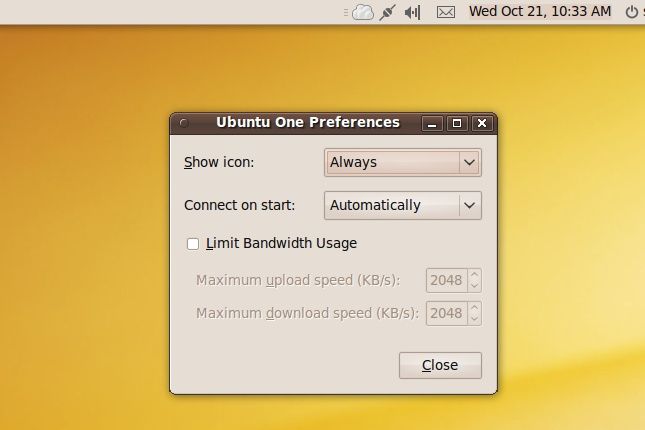Open the Show icon dropdown
This screenshot has height=430, width=645.
(x=403, y=163)
